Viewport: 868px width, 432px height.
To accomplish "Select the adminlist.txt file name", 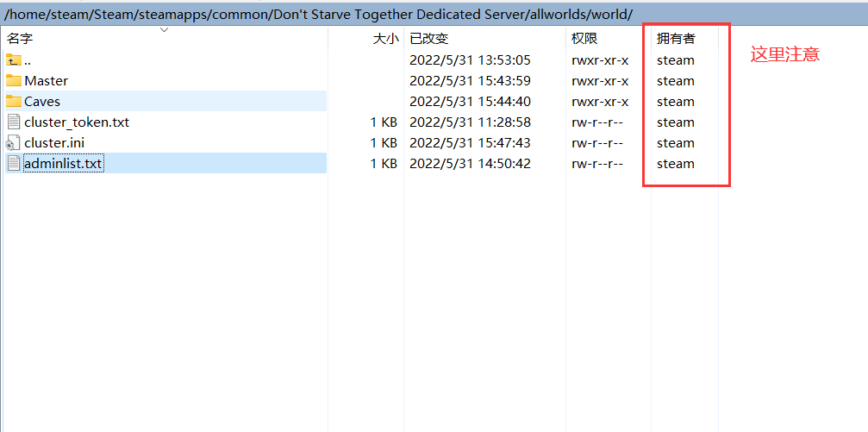I will pos(63,163).
